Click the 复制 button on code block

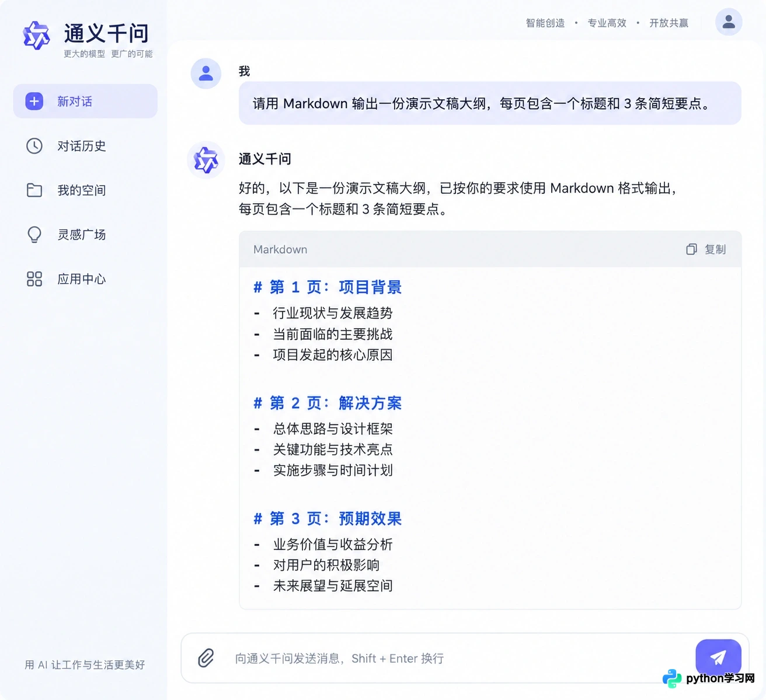click(706, 249)
